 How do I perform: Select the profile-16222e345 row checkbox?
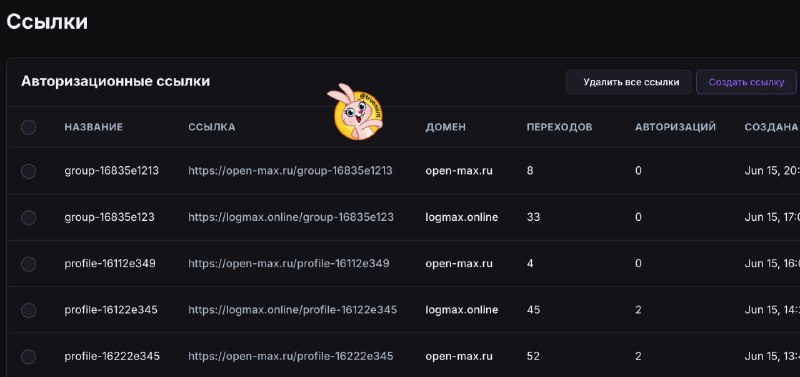click(29, 356)
